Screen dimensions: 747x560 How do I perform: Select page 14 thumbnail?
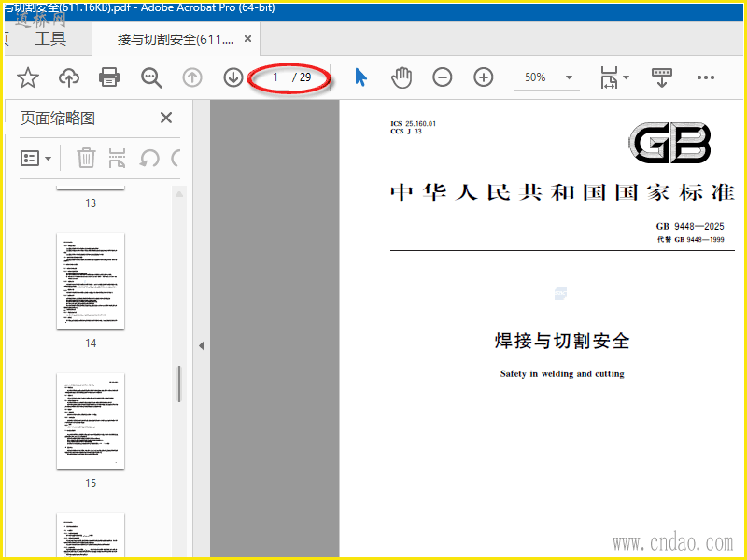[x=91, y=282]
